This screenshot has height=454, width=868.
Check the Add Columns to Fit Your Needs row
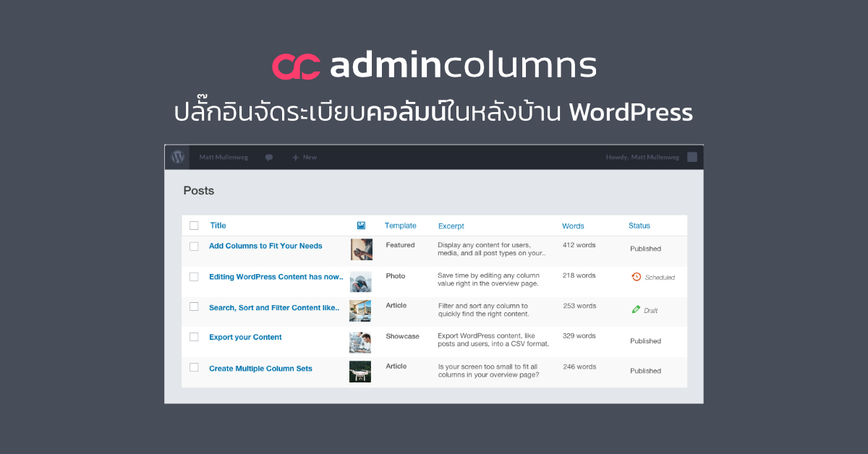point(194,245)
